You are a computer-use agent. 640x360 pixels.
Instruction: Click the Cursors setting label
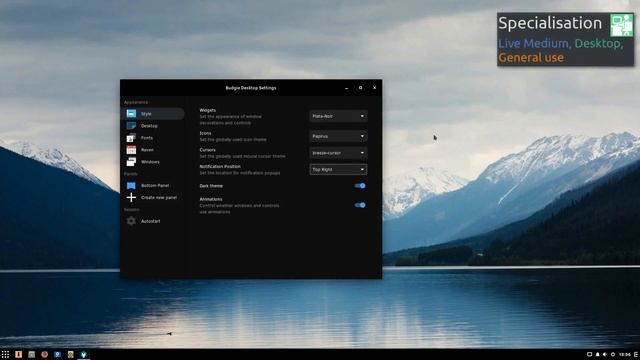207,150
